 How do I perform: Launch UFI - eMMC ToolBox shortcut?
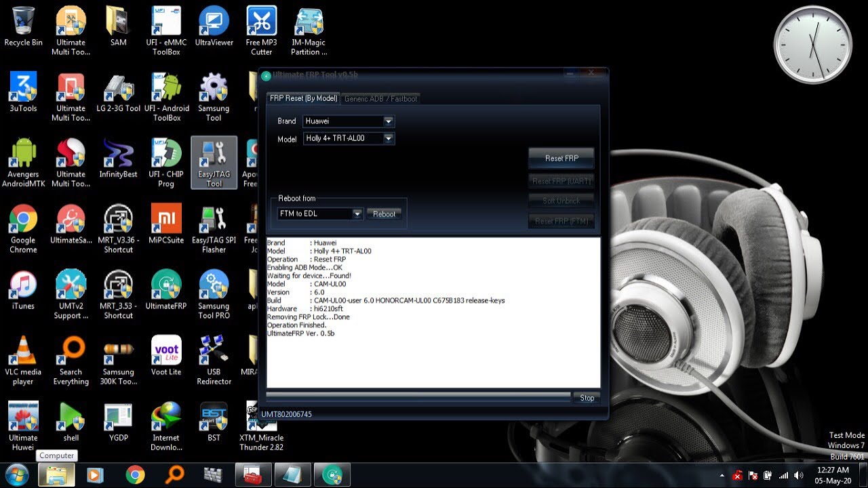(166, 30)
